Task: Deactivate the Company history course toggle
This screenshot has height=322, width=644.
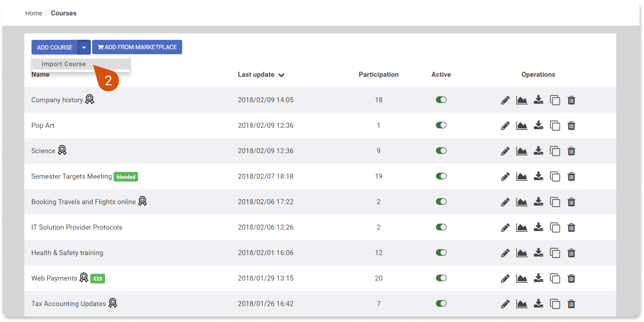Action: (441, 100)
